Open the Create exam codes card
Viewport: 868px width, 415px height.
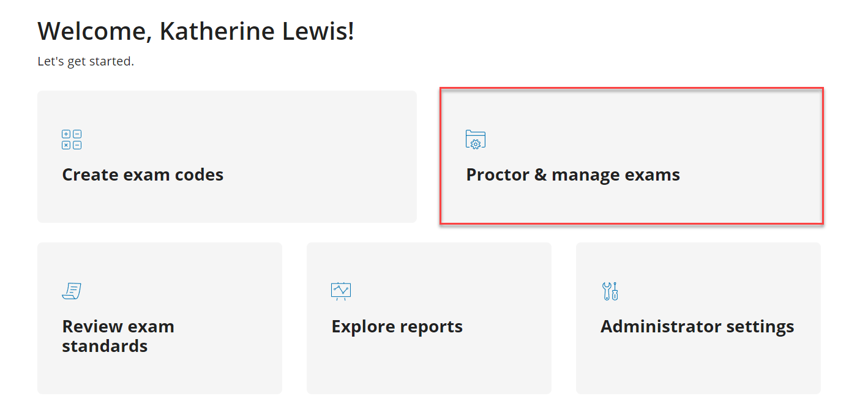[x=226, y=157]
